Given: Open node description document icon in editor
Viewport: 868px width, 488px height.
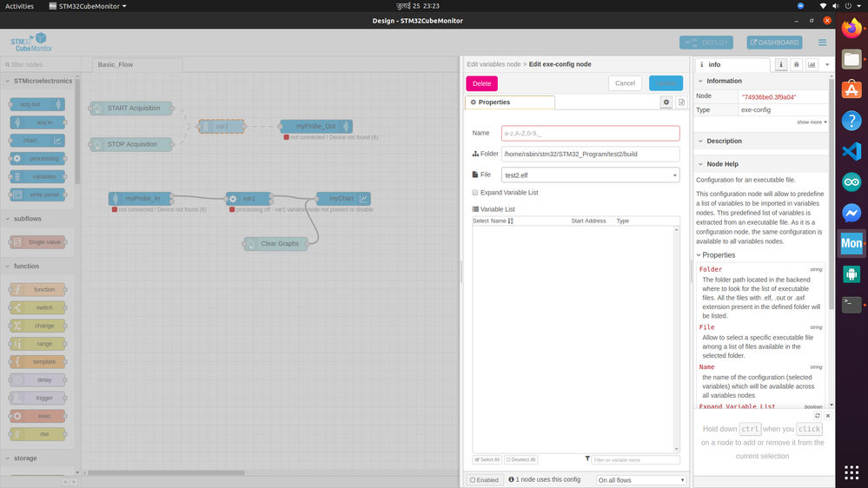Looking at the screenshot, I should coord(681,102).
